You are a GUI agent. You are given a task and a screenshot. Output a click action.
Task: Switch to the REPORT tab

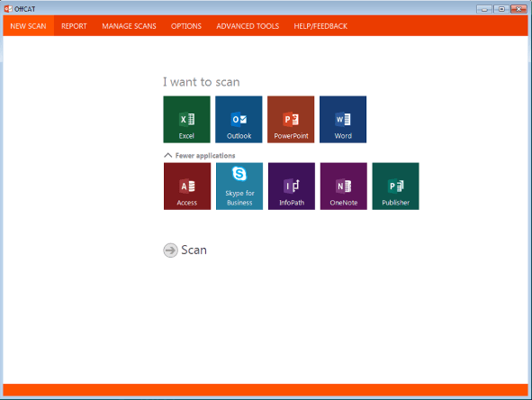74,26
